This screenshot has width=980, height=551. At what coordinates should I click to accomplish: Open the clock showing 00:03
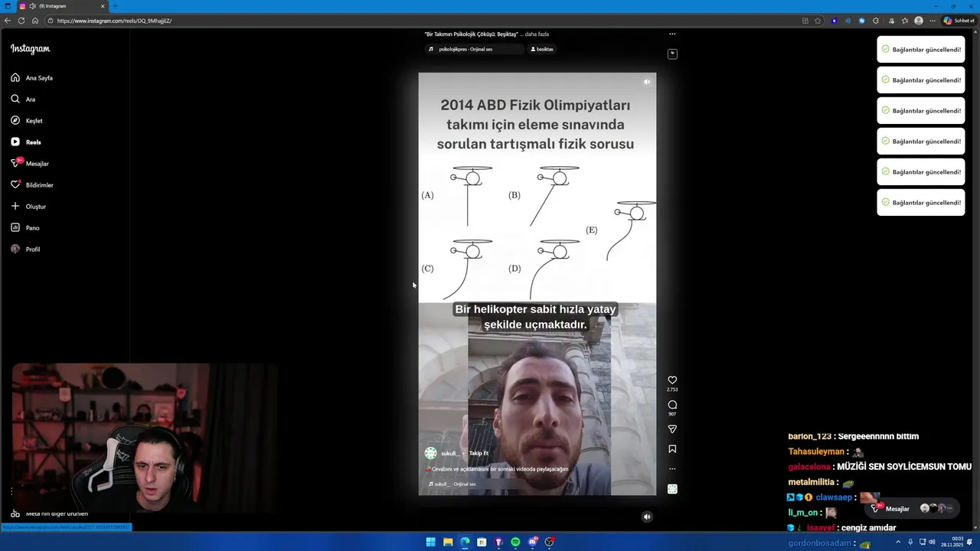point(950,542)
